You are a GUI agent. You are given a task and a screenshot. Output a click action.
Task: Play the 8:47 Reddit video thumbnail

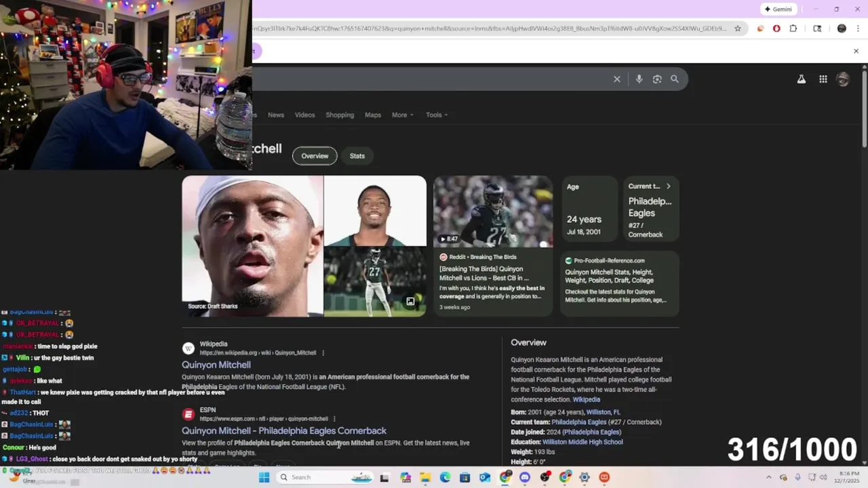(493, 211)
